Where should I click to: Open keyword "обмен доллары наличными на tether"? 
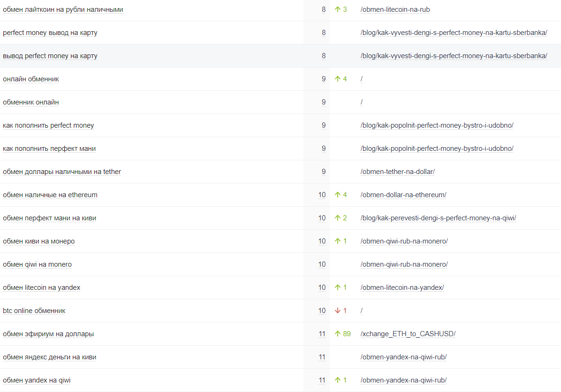[62, 172]
